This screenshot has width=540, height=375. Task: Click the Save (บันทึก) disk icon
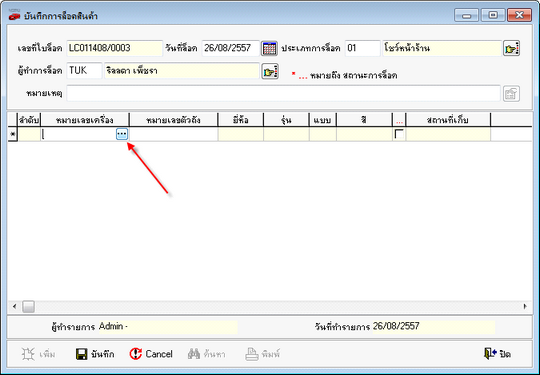point(82,354)
